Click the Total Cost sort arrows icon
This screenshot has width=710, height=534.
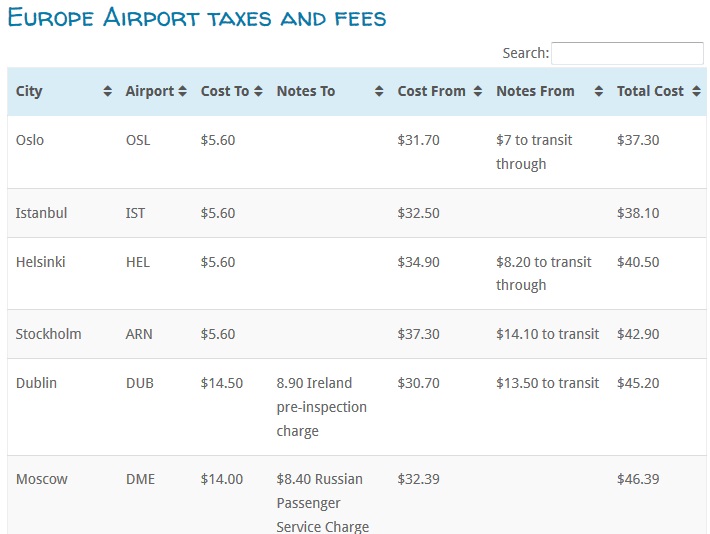point(693,91)
